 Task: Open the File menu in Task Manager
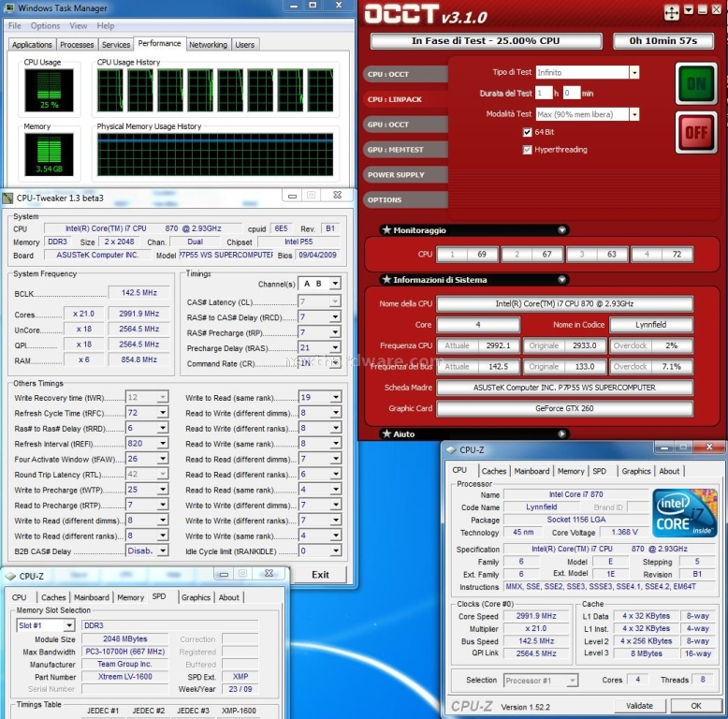(14, 26)
